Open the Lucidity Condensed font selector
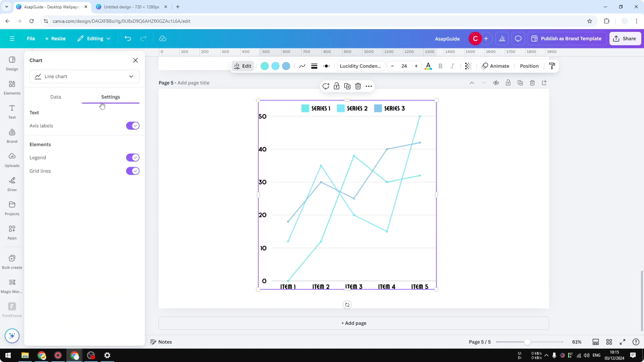The height and width of the screenshot is (362, 644). 360,66
